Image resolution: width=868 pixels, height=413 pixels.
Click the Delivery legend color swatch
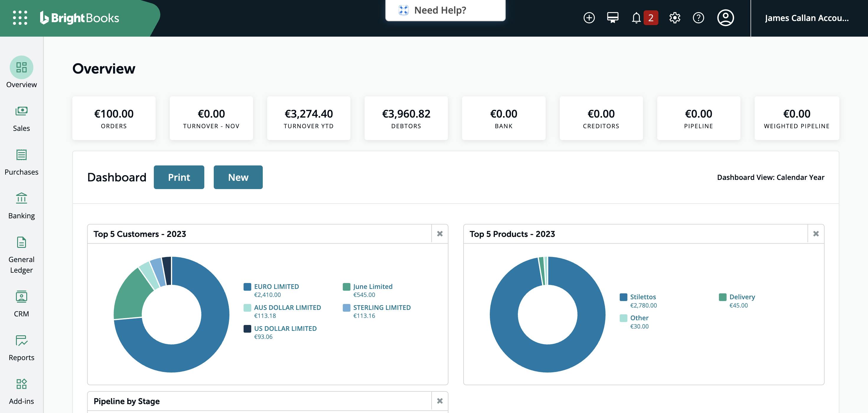[722, 297]
